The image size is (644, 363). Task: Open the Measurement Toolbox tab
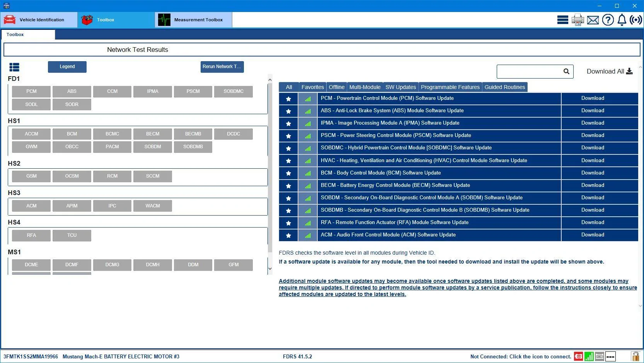194,20
